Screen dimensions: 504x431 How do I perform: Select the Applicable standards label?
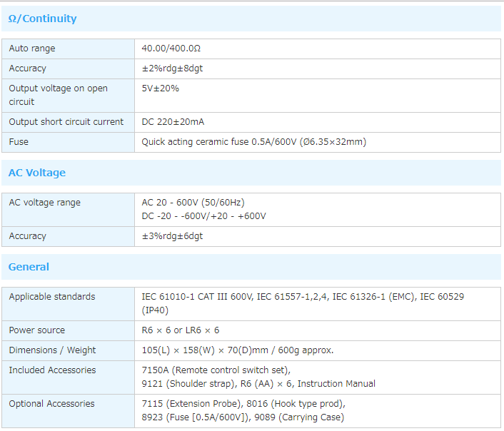coord(51,297)
